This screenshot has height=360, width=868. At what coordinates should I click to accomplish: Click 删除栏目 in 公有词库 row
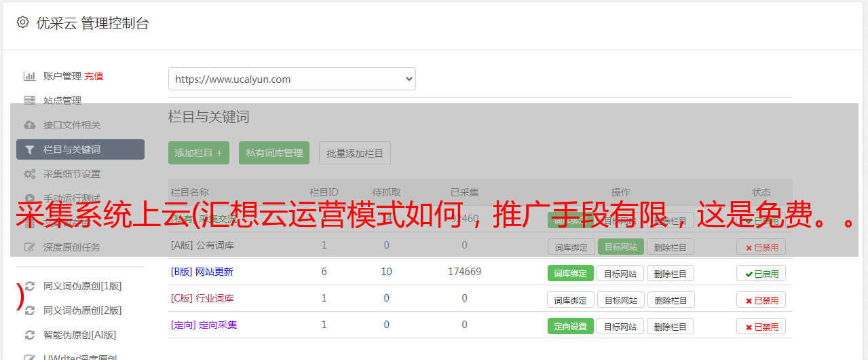pyautogui.click(x=670, y=247)
